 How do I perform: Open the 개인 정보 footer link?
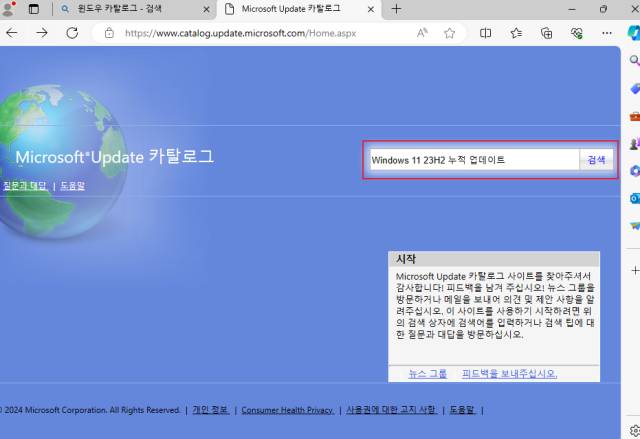point(210,410)
